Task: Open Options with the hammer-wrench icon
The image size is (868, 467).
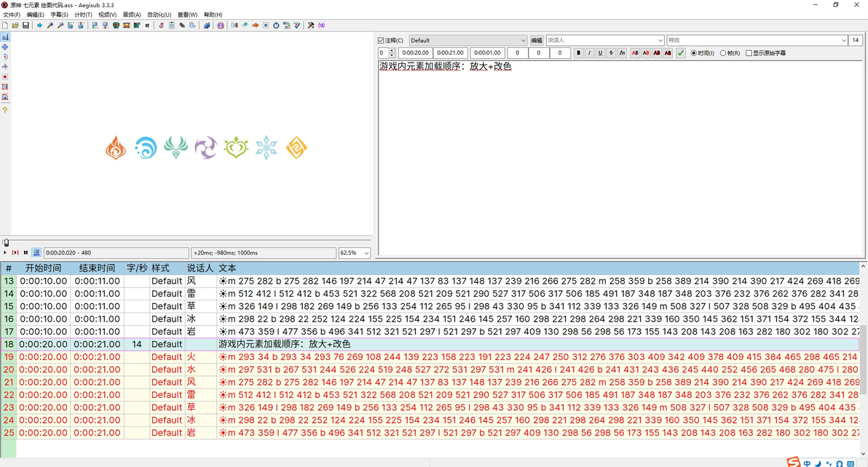Action: (311, 25)
